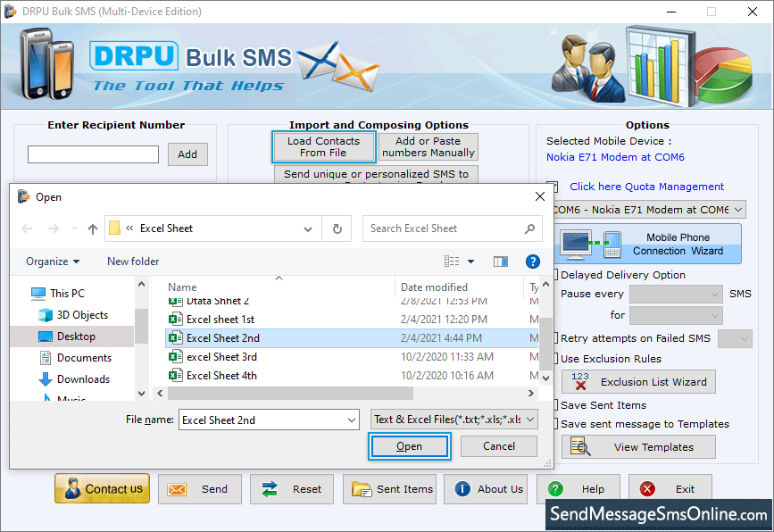Cancel the Open dialog

click(498, 446)
